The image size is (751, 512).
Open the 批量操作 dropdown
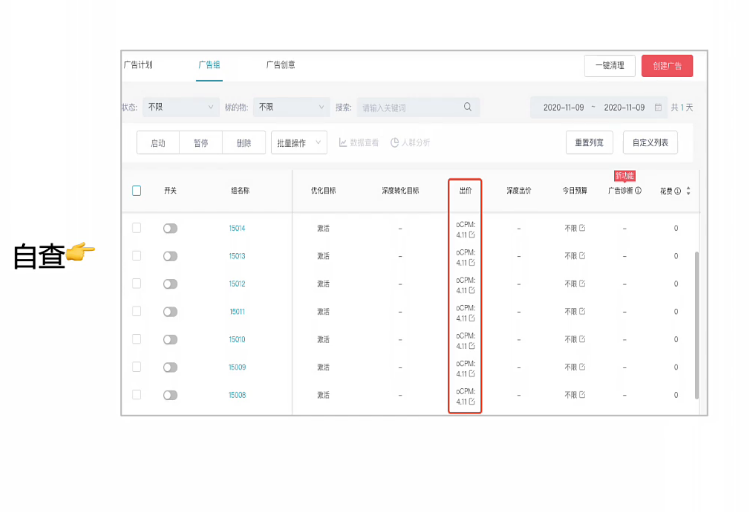299,143
